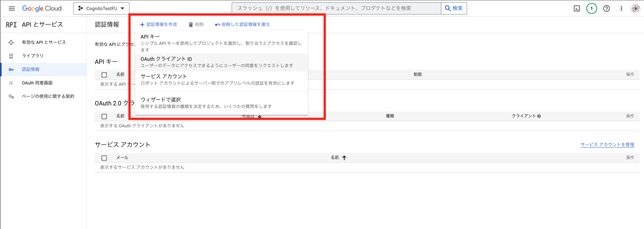
Task: Click the OAuth 同意画面 sidebar icon
Action: [x=11, y=83]
